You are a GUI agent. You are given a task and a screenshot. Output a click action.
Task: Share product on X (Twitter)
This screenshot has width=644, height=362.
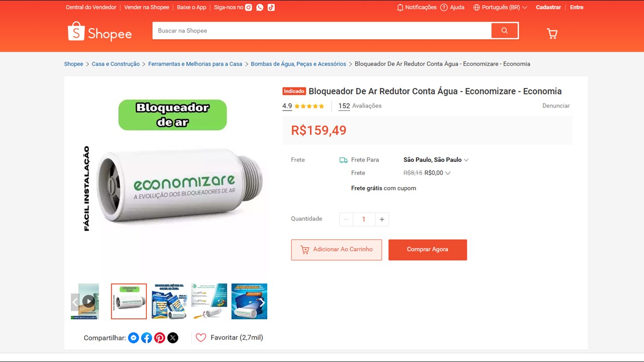pos(173,338)
